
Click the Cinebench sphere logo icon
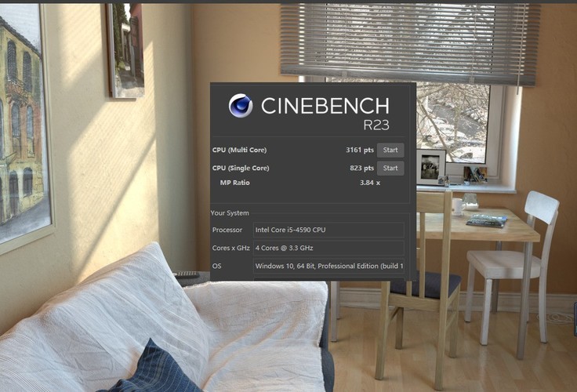tap(241, 106)
